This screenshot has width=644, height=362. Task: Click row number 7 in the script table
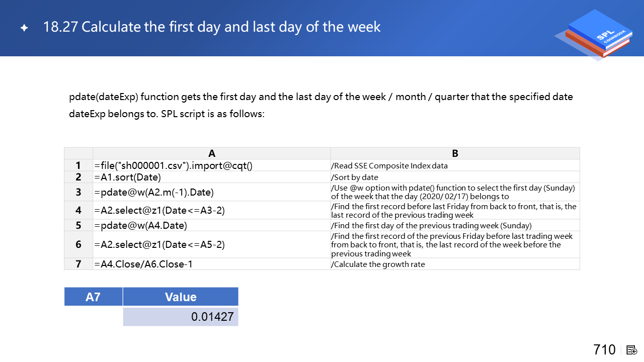click(78, 264)
